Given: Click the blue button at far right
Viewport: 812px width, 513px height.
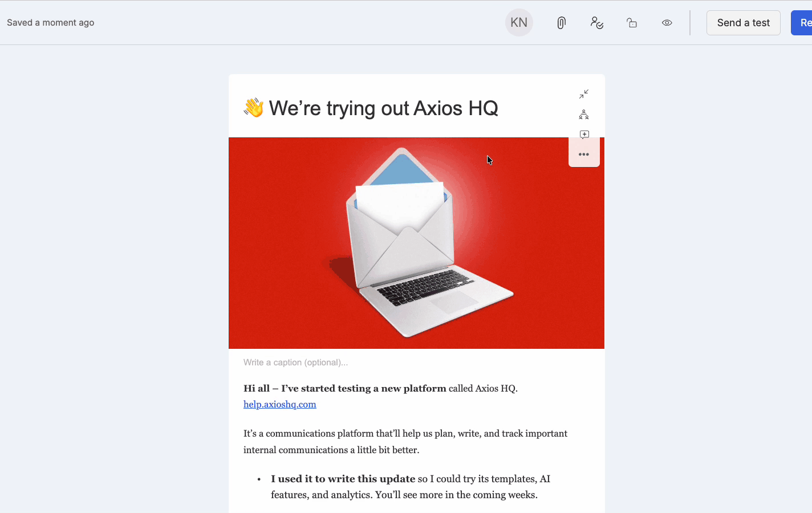Looking at the screenshot, I should pos(802,23).
